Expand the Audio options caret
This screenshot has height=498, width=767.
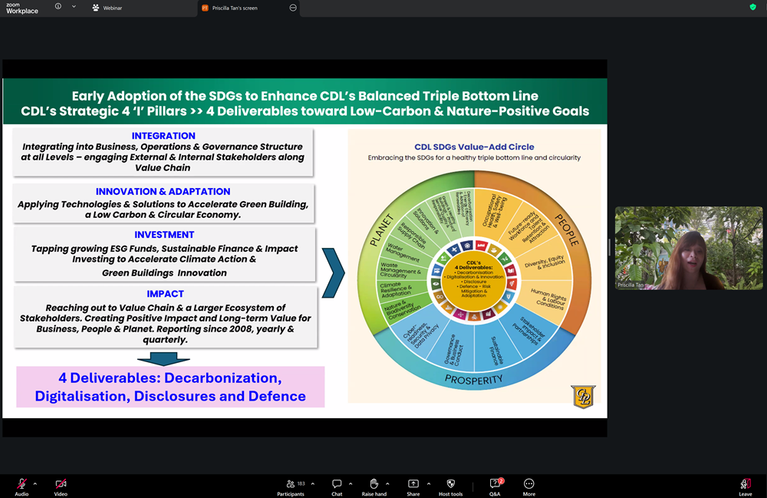point(35,484)
